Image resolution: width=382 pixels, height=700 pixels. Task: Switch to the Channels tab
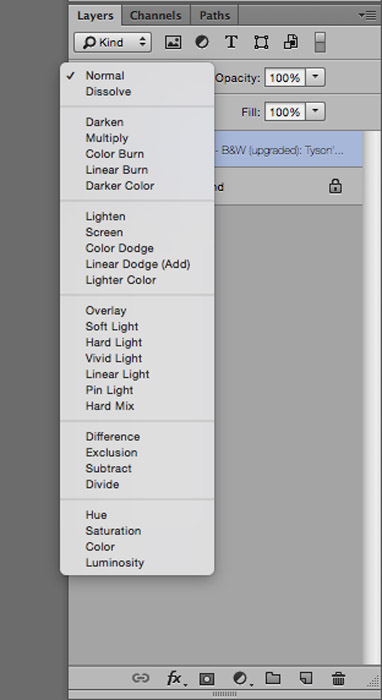click(x=156, y=16)
